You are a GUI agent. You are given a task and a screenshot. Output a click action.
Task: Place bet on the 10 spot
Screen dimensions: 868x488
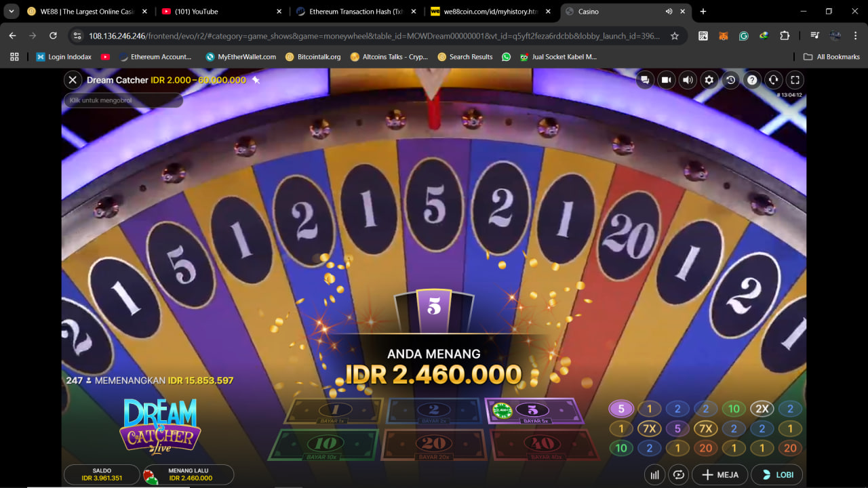323,444
